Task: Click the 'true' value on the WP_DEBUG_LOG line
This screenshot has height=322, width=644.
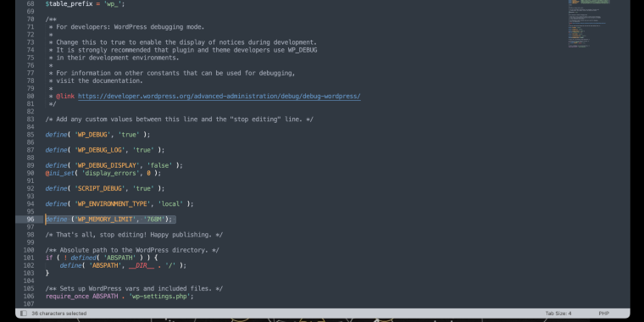Action: click(143, 150)
